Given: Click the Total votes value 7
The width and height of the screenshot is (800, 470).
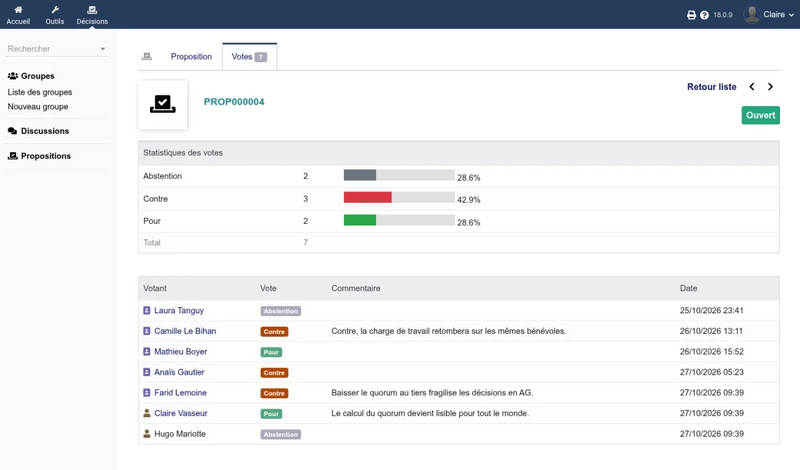Looking at the screenshot, I should click(x=306, y=243).
